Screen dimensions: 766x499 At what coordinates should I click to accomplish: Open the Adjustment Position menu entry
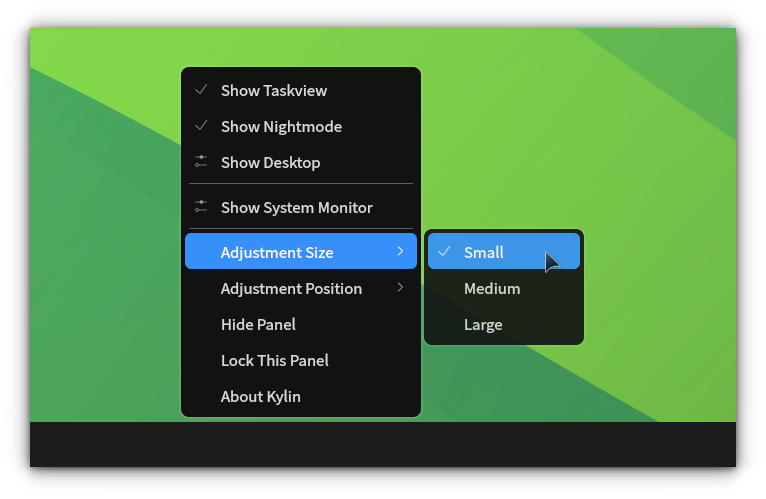(x=291, y=288)
